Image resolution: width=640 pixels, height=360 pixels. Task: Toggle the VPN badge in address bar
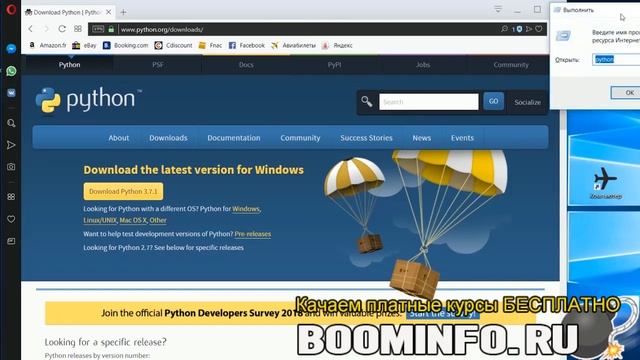[x=98, y=29]
